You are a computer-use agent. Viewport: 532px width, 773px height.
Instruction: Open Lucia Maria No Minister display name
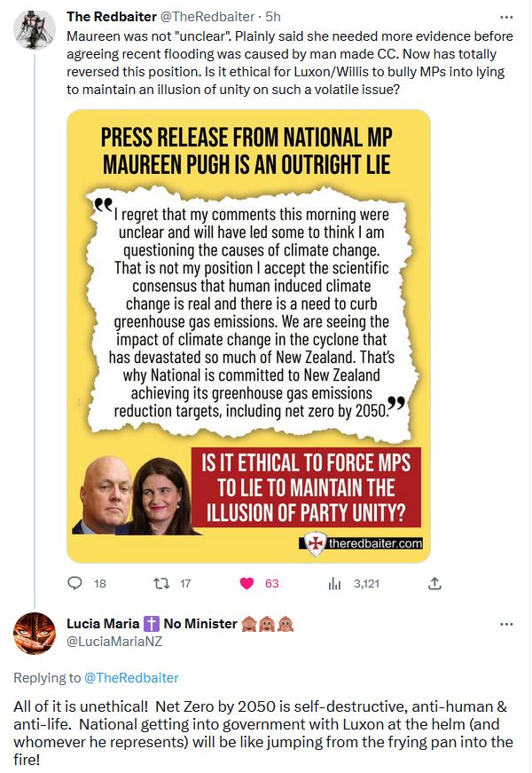point(152,623)
